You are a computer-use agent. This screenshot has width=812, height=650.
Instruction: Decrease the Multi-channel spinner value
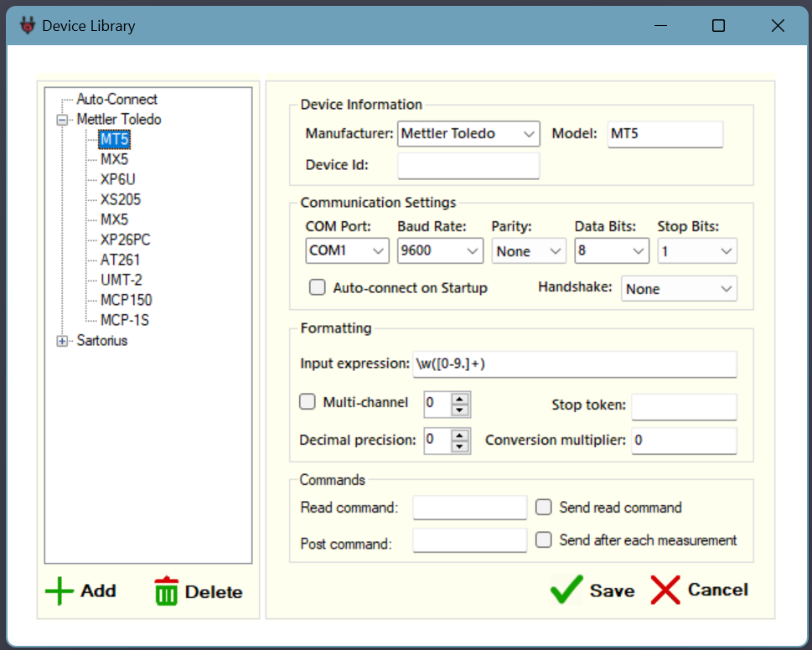point(460,410)
